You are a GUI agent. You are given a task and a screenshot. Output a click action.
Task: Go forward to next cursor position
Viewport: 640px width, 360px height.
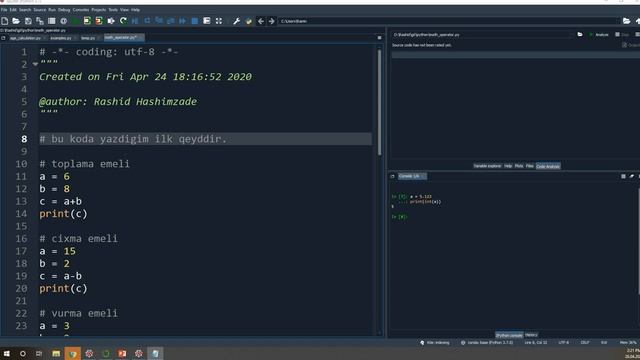pyautogui.click(x=271, y=21)
